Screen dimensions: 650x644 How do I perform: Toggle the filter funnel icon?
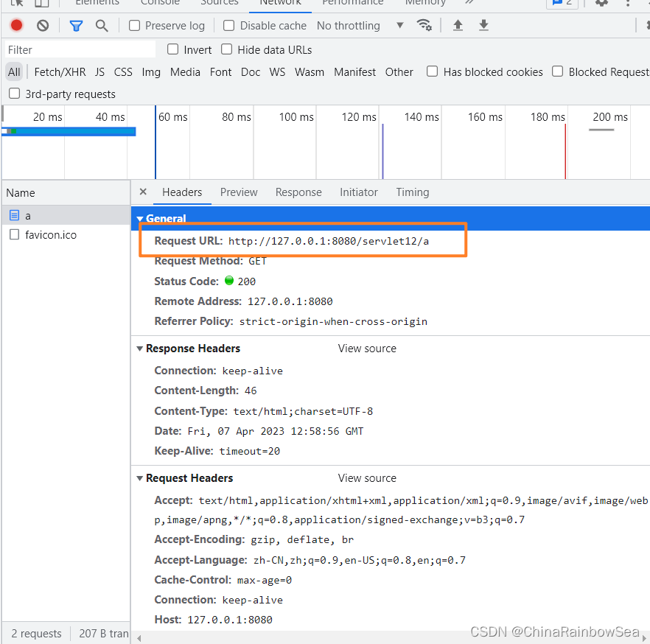pyautogui.click(x=76, y=26)
